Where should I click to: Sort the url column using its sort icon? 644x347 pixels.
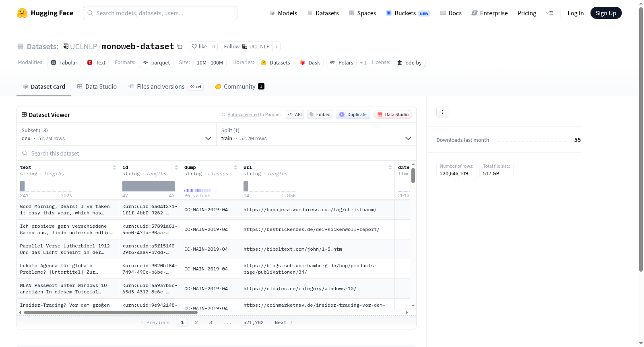point(390,167)
